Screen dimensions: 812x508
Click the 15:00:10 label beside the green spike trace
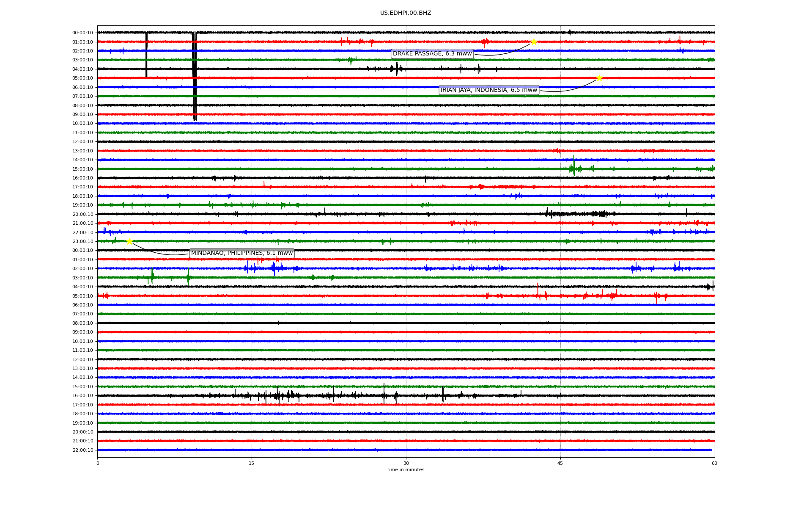pyautogui.click(x=82, y=169)
